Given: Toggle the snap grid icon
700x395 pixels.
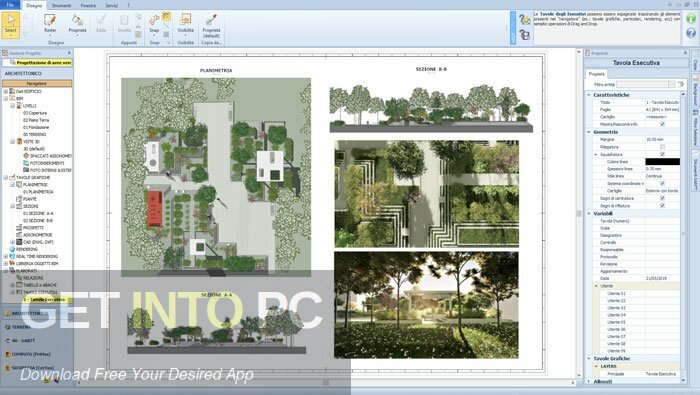Looking at the screenshot, I should [x=166, y=34].
